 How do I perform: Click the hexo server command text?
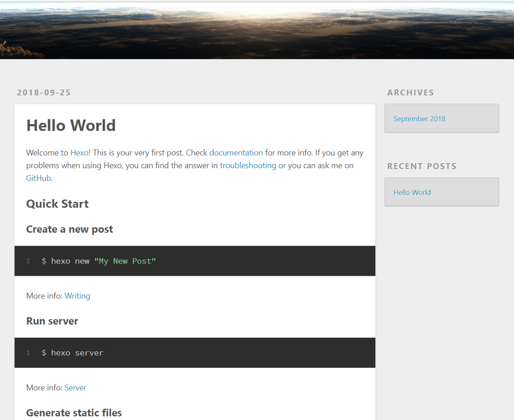(x=77, y=353)
